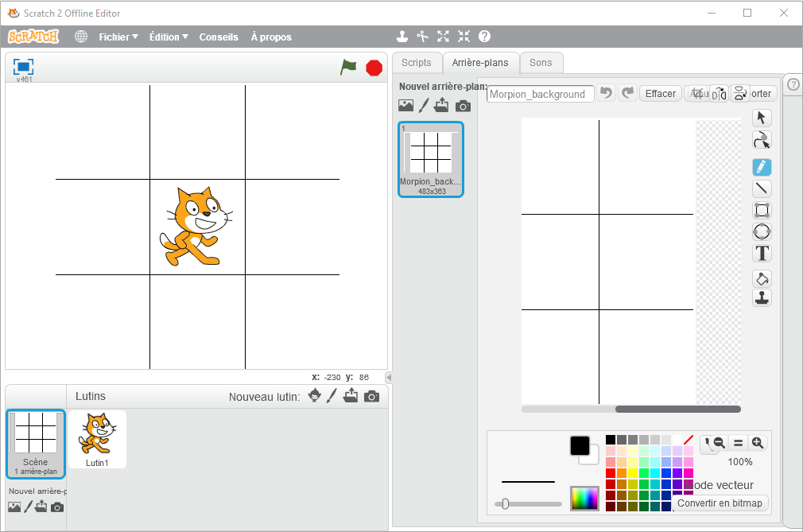
Task: Click the Effacer button
Action: [660, 94]
